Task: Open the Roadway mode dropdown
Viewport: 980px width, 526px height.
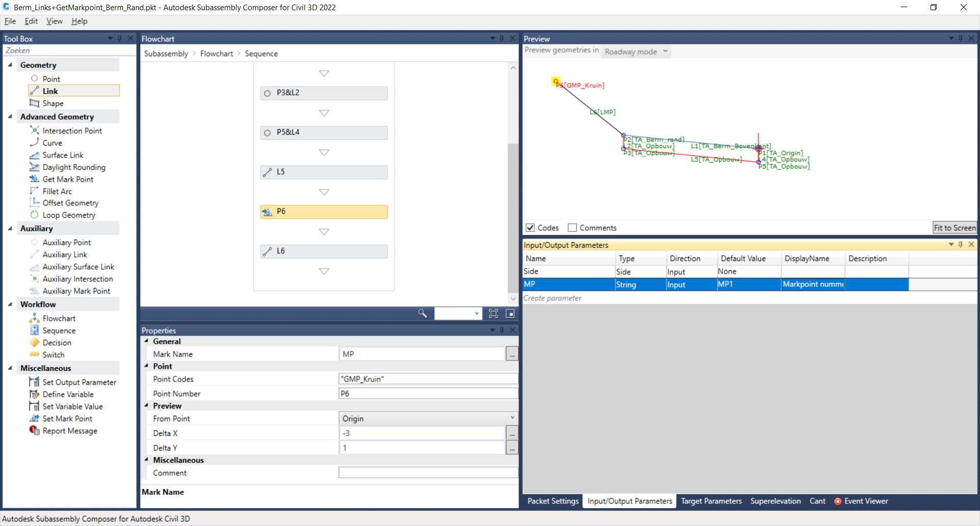Action: pos(635,51)
